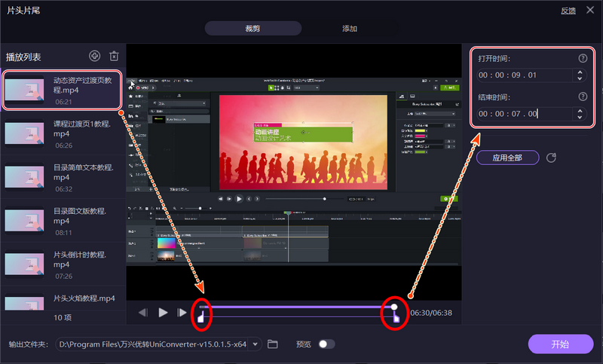603x364 pixels.
Task: Switch to the 裁剪 tab
Action: pyautogui.click(x=253, y=29)
